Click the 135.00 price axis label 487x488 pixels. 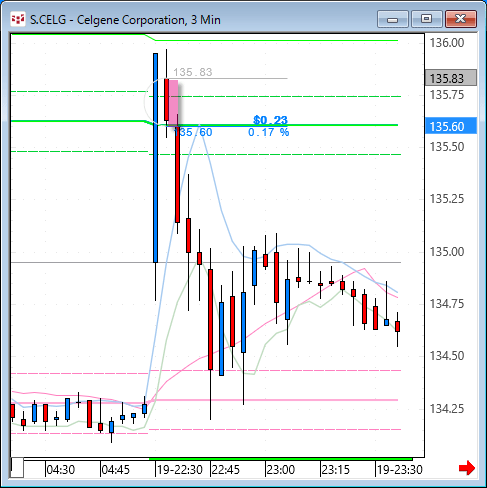(447, 252)
